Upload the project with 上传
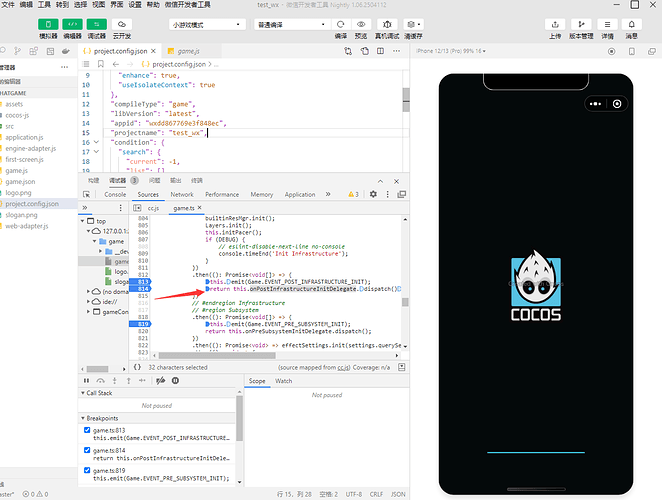 click(x=555, y=24)
